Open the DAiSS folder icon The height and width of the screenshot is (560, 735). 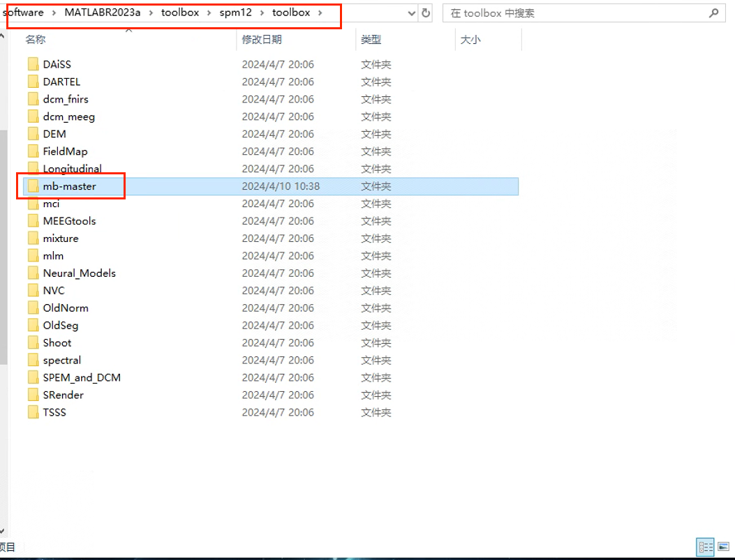pyautogui.click(x=33, y=64)
